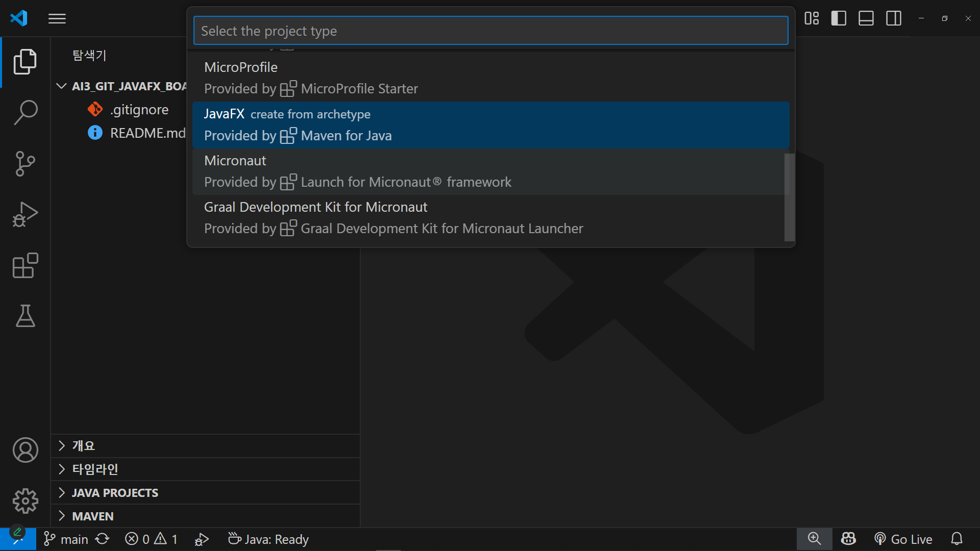Screen dimensions: 980x551
Task: Open the Testing flask view
Action: (x=25, y=316)
